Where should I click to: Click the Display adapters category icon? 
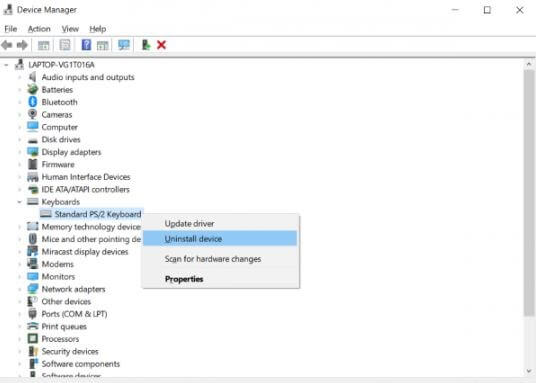pyautogui.click(x=32, y=152)
